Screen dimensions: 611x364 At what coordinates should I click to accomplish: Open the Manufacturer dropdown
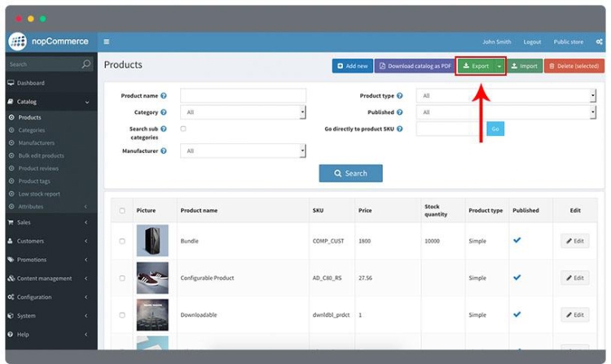243,151
